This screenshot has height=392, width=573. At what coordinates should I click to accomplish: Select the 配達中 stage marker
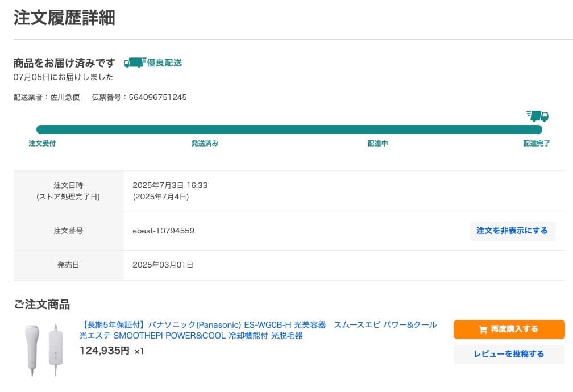point(377,143)
